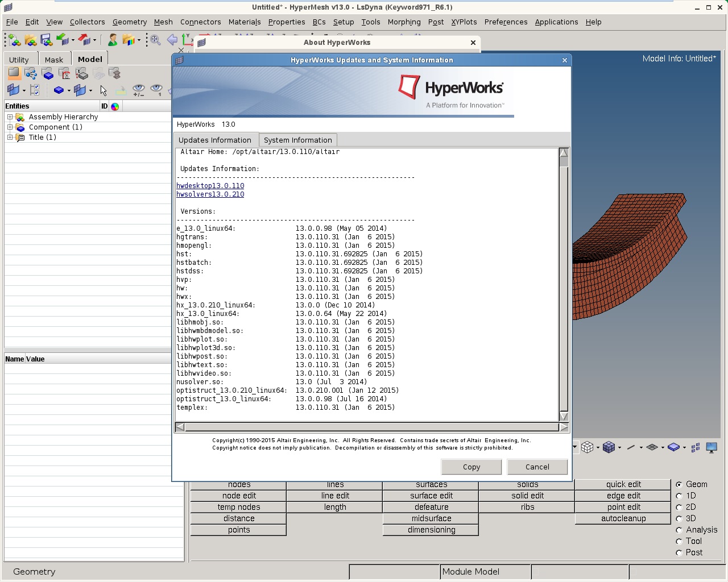This screenshot has width=728, height=582.
Task: Click the Save Model floppy icon
Action: (x=46, y=40)
